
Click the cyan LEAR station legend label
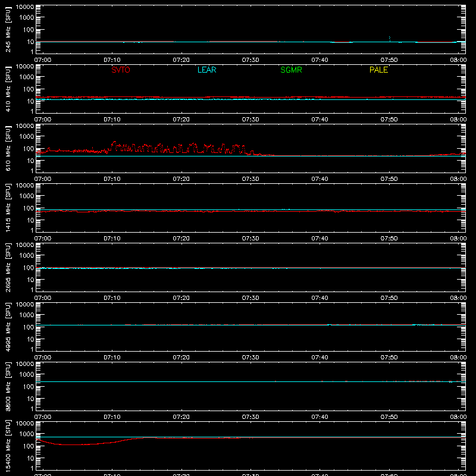(x=206, y=70)
